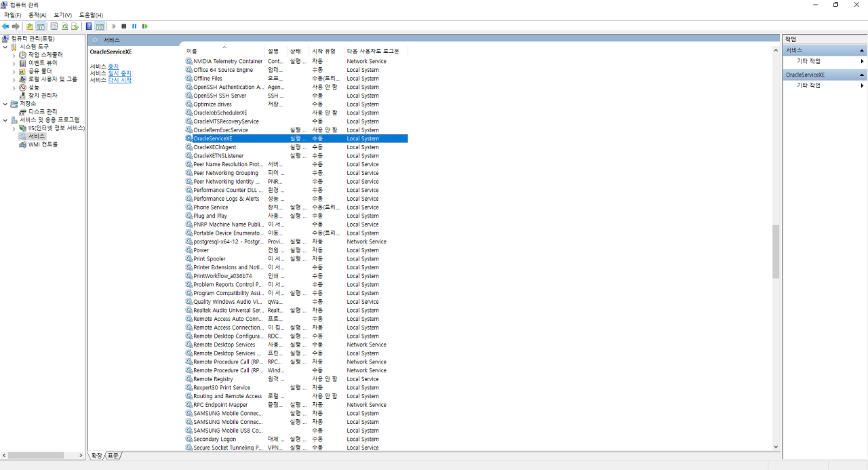The width and height of the screenshot is (868, 470).
Task: Click gear icon of postgresql-x64-12 service
Action: pos(189,241)
